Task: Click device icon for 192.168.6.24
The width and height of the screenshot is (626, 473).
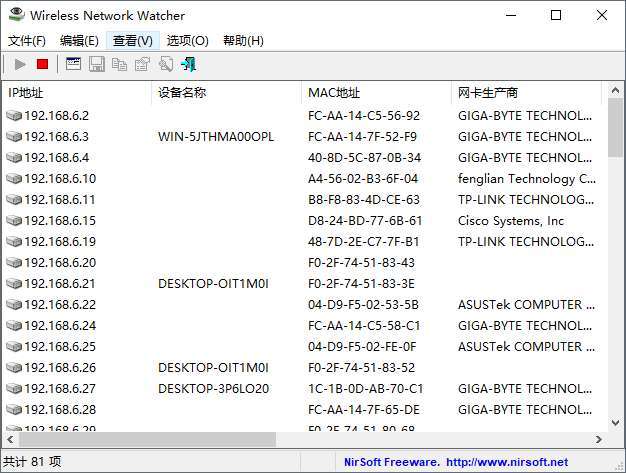Action: (x=14, y=326)
